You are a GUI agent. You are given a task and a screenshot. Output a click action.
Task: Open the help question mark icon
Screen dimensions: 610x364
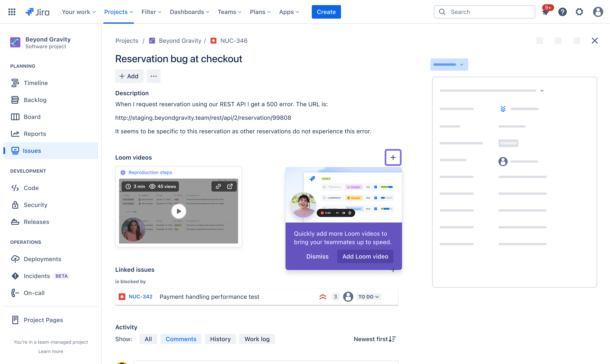[562, 12]
